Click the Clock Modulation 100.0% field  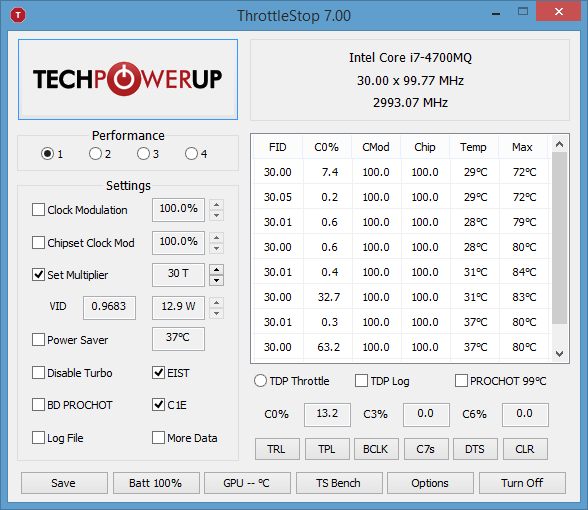(178, 210)
